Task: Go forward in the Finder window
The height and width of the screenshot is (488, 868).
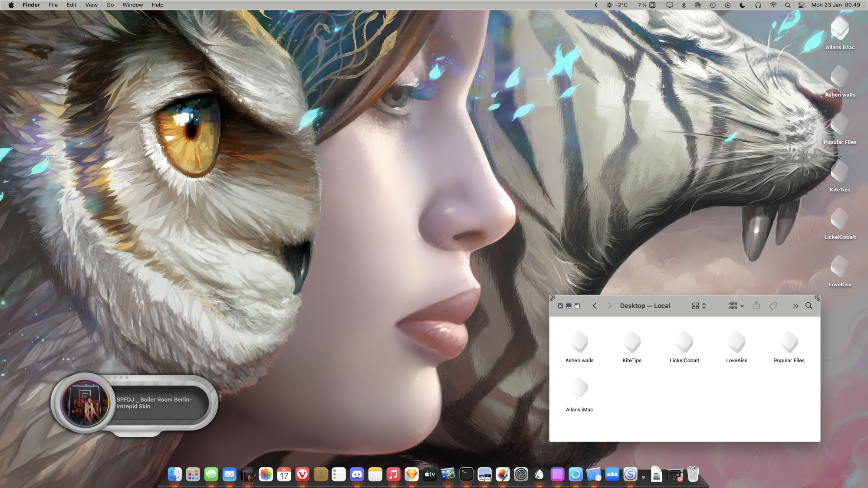Action: click(x=609, y=306)
